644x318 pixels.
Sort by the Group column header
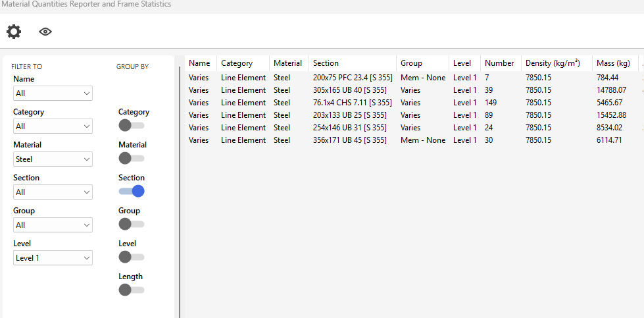click(422, 63)
